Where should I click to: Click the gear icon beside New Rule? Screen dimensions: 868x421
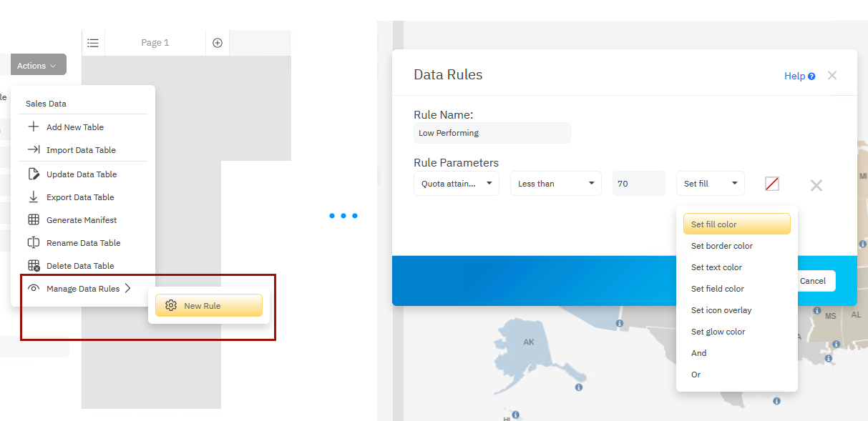(x=171, y=305)
